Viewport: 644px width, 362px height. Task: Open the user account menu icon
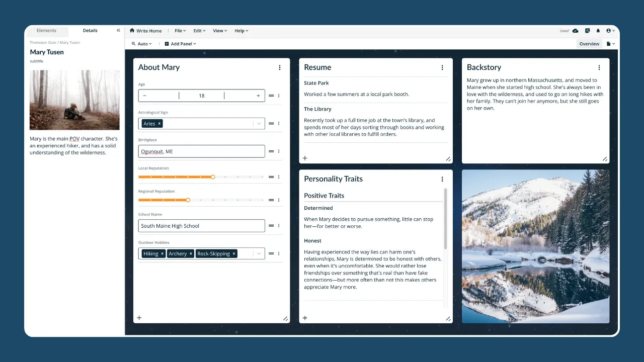coord(610,31)
